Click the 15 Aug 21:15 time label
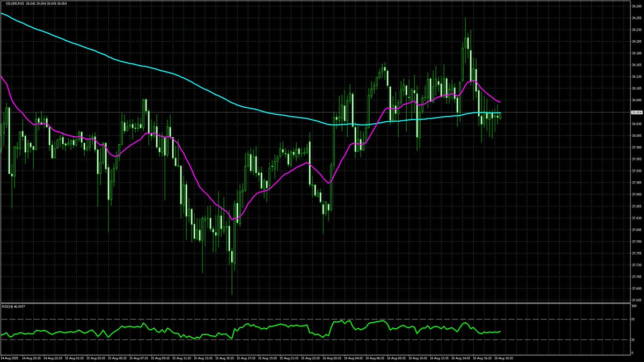Viewport: 644px width, 362px height. (289, 358)
